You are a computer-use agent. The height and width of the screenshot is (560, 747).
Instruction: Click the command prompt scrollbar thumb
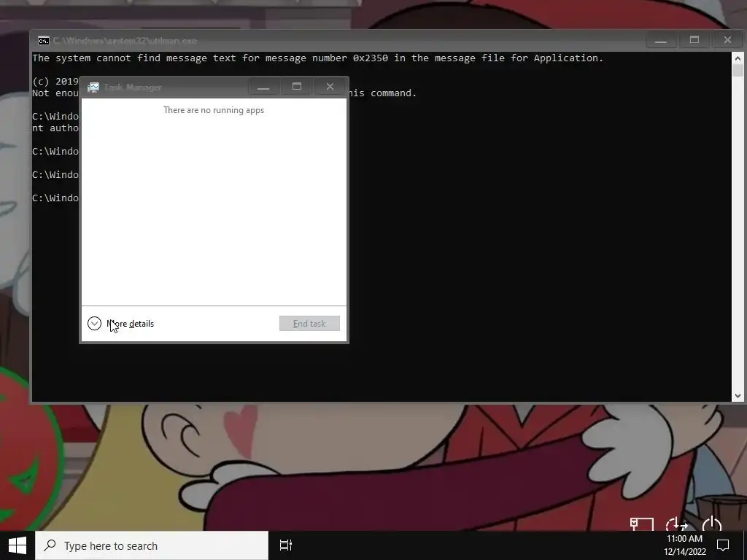(x=738, y=70)
